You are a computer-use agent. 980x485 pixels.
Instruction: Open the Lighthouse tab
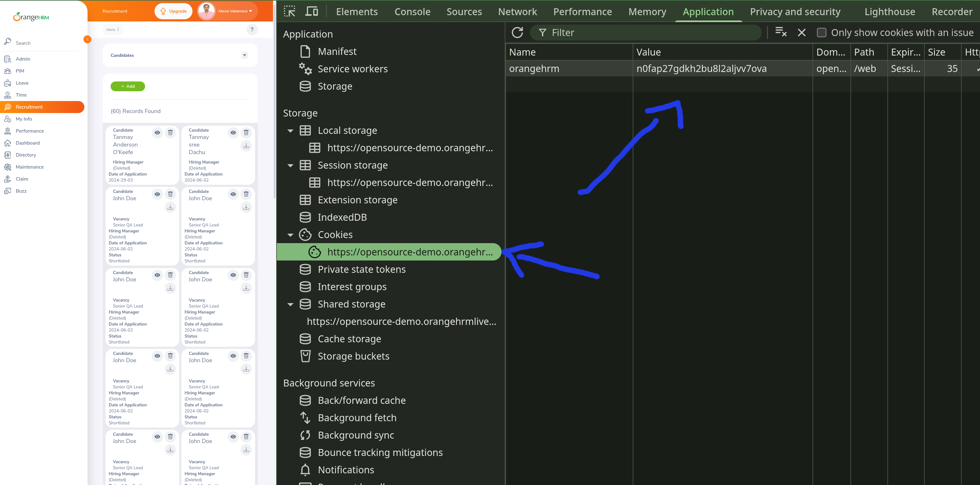click(x=889, y=12)
